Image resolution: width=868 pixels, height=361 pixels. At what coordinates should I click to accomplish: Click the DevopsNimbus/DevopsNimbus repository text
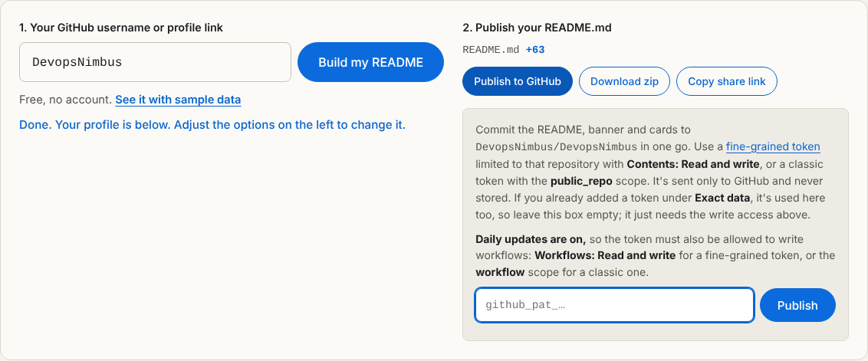557,147
